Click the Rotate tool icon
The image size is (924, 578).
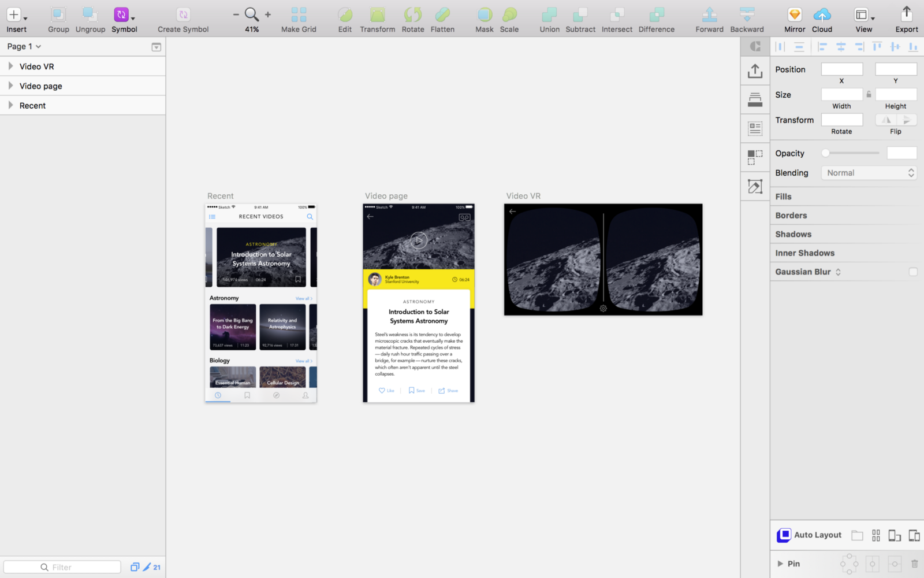click(412, 14)
